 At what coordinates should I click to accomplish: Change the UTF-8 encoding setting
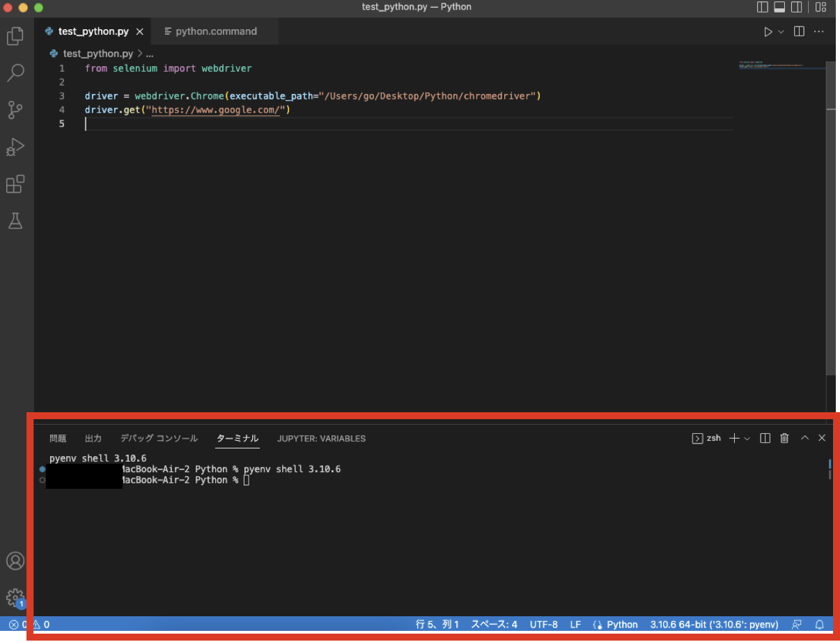543,624
